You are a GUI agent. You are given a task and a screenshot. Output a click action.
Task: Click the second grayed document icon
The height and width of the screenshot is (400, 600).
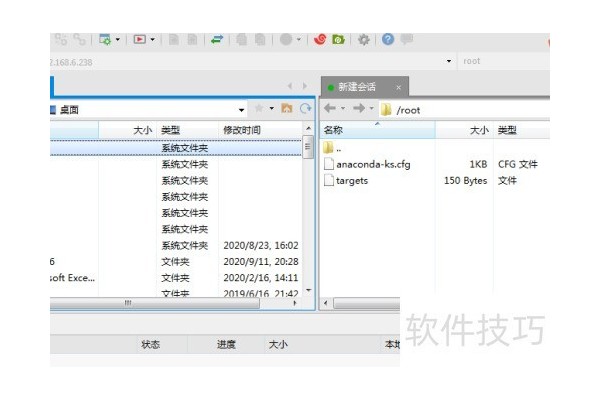coord(192,39)
